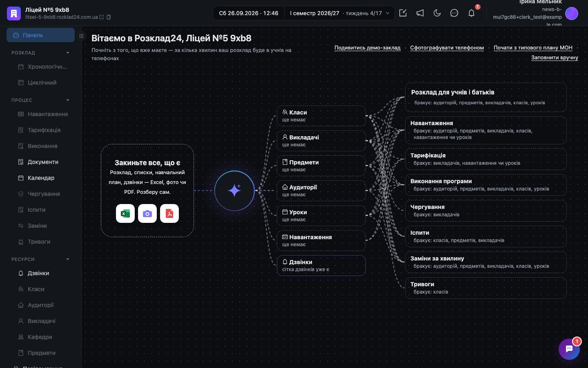The width and height of the screenshot is (588, 368).
Task: Open the Розклад для учнів і батьків card
Action: pos(486,97)
